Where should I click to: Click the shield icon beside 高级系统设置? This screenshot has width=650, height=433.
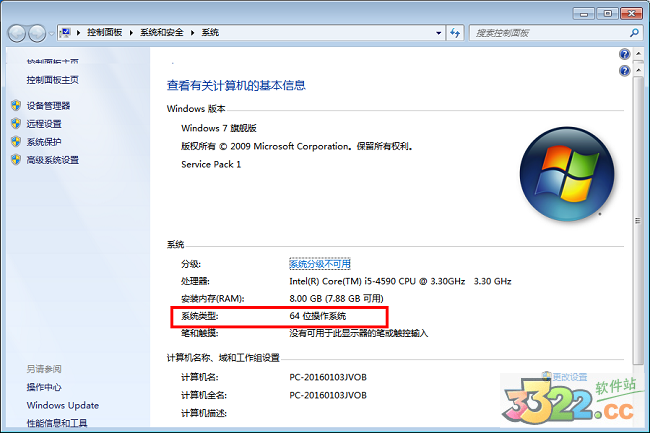(16, 160)
